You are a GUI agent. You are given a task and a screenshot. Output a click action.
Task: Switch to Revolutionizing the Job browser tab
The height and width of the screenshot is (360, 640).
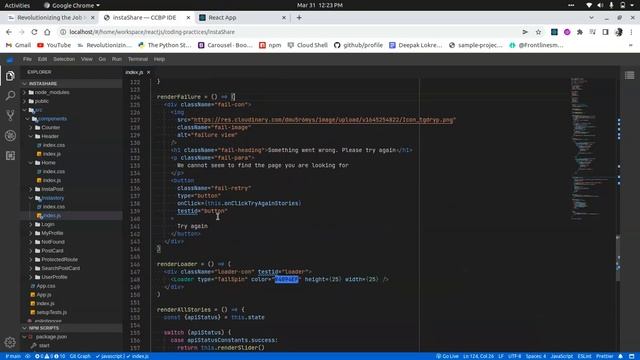click(x=50, y=18)
